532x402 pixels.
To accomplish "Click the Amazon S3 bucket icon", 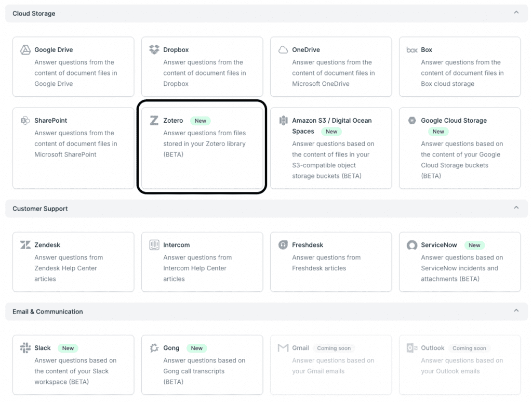I will pos(283,121).
